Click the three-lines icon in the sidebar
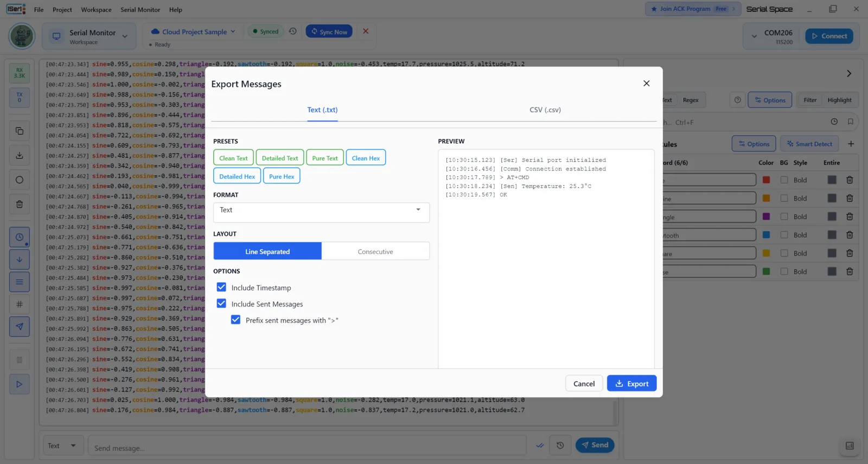The image size is (868, 464). 20,282
